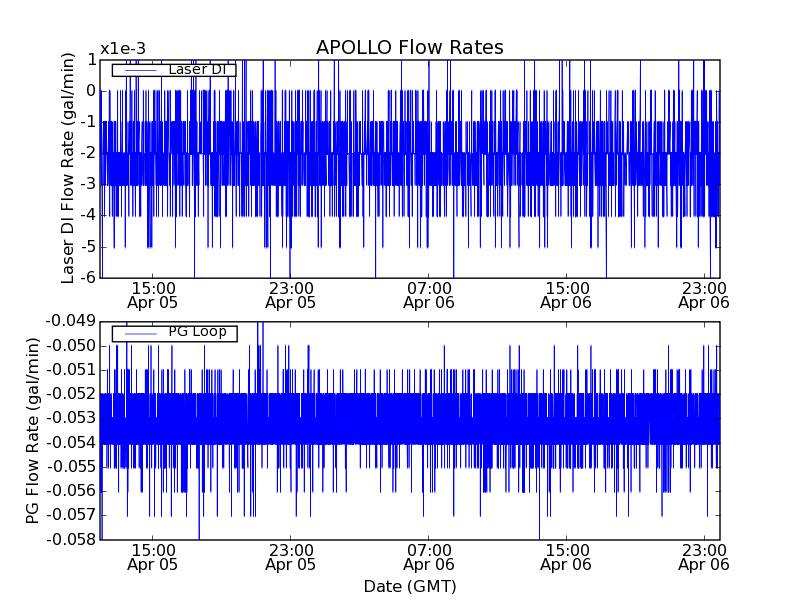Click 23:00 Apr 05 tick under bottom plot
Image resolution: width=800 pixels, height=600 pixels.
tap(290, 557)
